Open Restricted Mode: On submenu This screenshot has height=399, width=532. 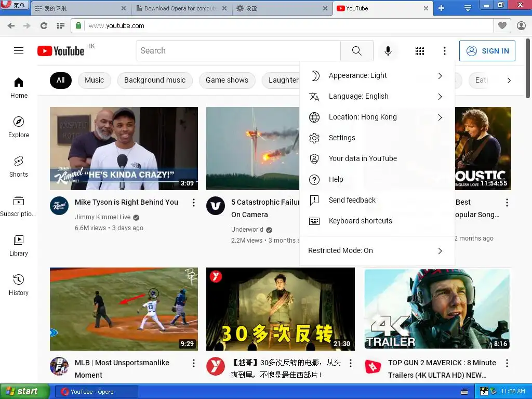tap(377, 251)
